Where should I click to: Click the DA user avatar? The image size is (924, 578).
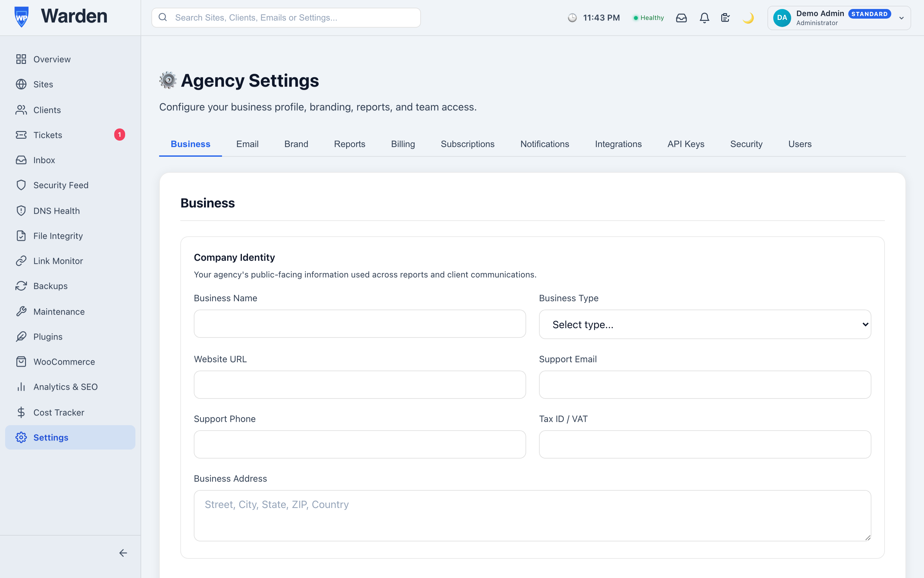pos(782,18)
